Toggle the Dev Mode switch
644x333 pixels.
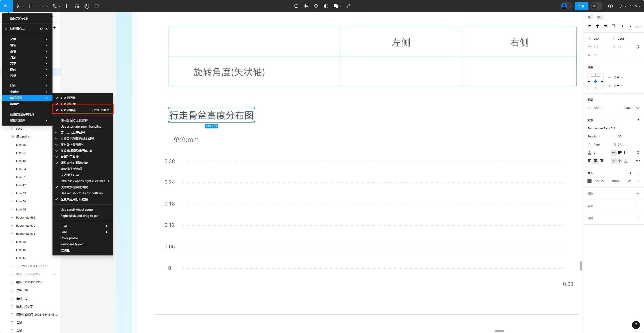pyautogui.click(x=596, y=6)
